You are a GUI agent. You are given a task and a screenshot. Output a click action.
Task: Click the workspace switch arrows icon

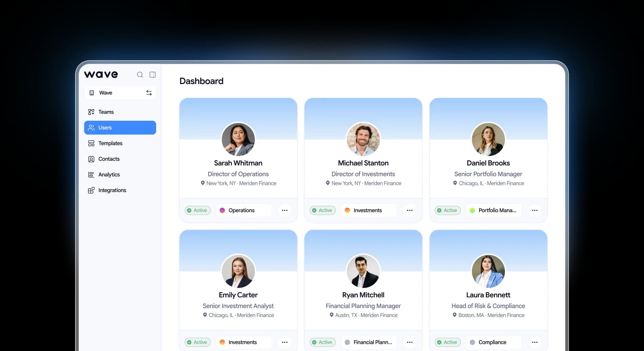coord(149,93)
